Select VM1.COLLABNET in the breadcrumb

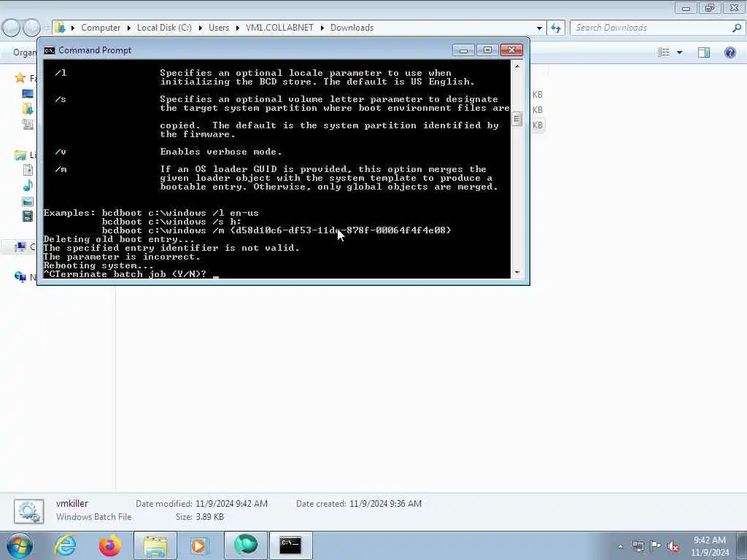(x=279, y=28)
